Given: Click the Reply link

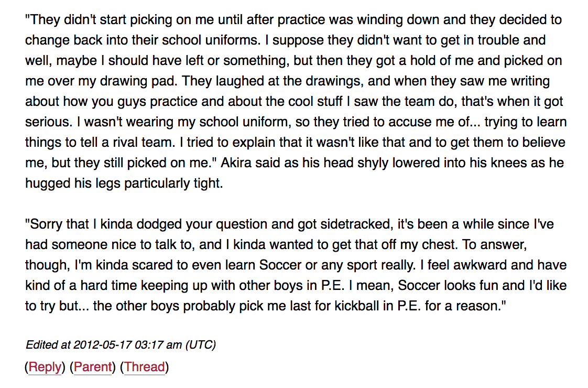Looking at the screenshot, I should coord(45,367).
